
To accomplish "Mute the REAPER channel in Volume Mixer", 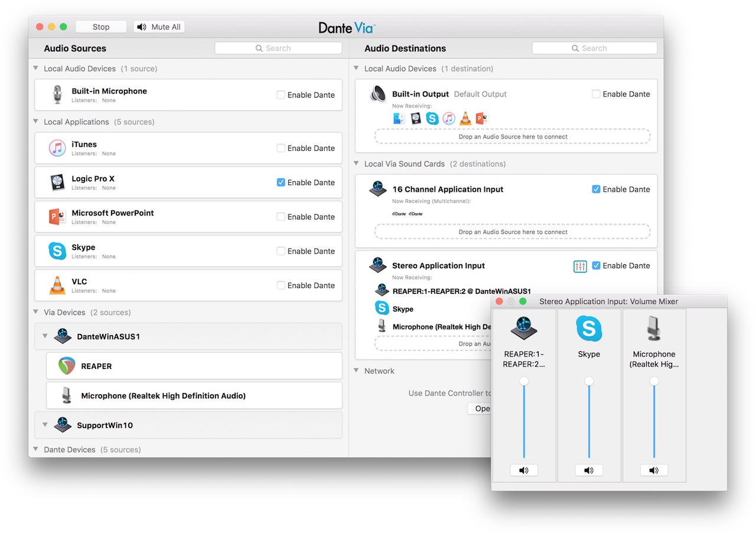I will tap(524, 471).
